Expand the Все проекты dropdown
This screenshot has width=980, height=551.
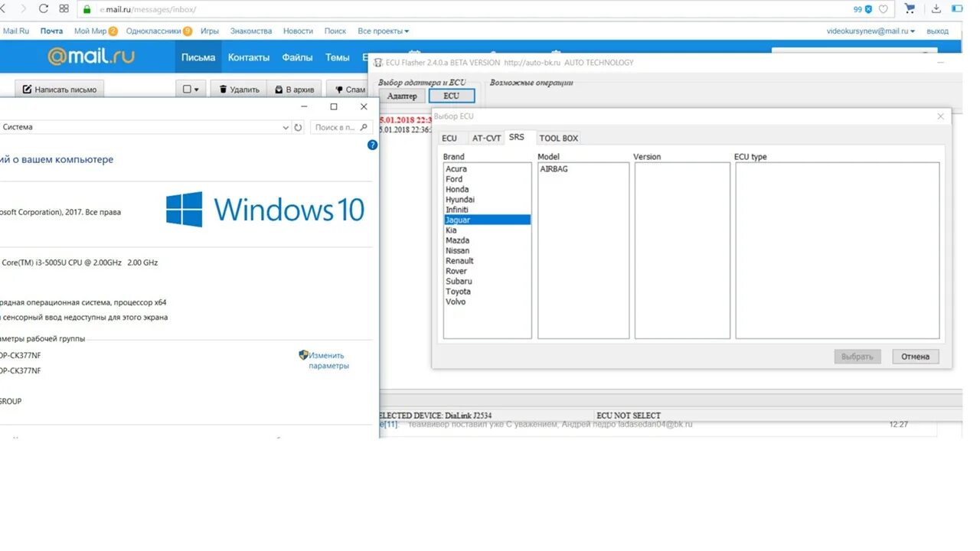pyautogui.click(x=384, y=31)
